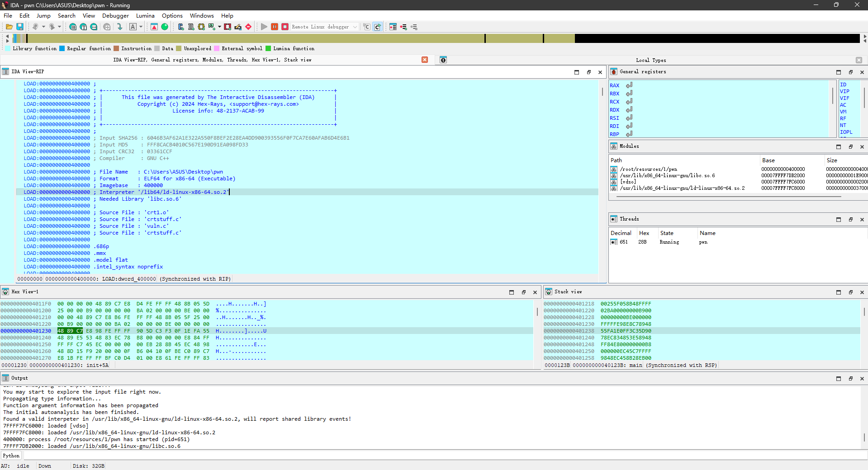Click the jump arrow beside RAX register
The image size is (868, 470).
click(629, 85)
